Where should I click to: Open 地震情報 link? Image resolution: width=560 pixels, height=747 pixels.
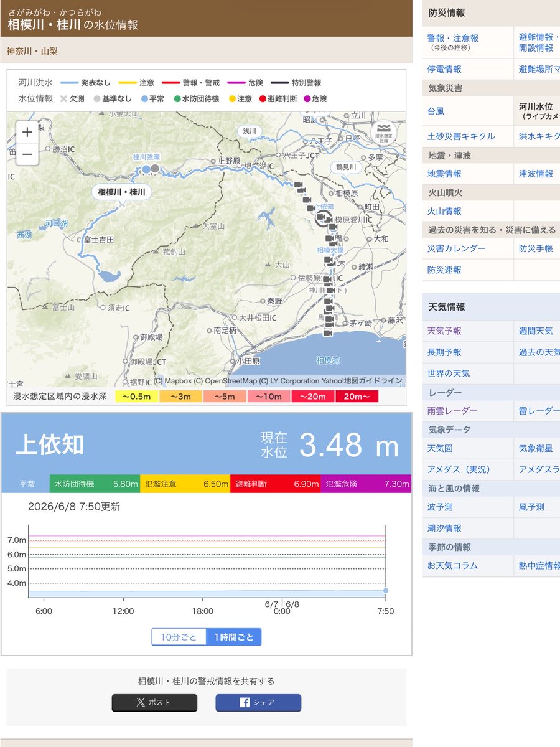pyautogui.click(x=444, y=174)
